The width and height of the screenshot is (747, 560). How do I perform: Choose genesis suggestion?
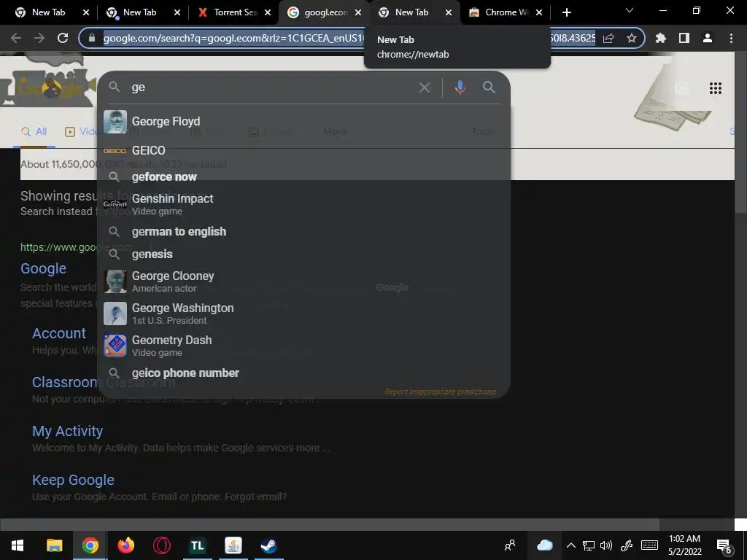click(303, 254)
